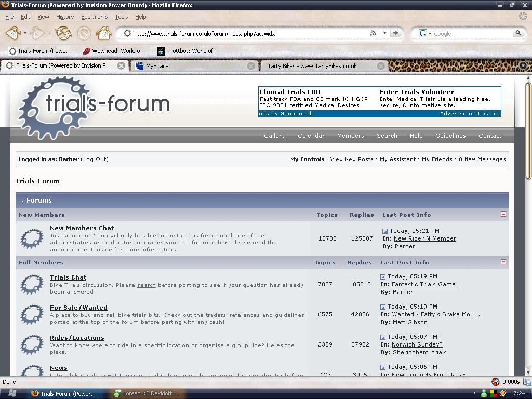Open the Members nav link
The height and width of the screenshot is (399, 532).
(351, 136)
